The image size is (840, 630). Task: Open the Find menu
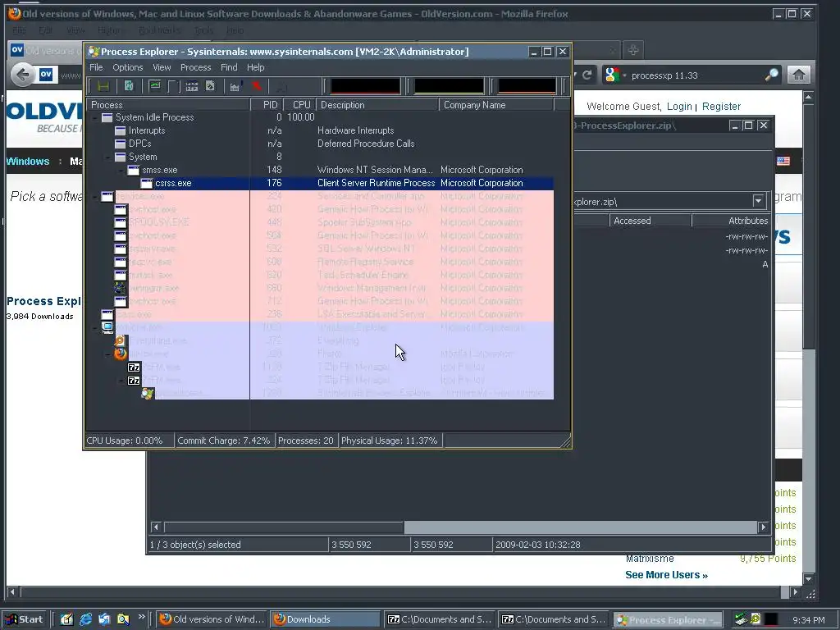click(229, 67)
